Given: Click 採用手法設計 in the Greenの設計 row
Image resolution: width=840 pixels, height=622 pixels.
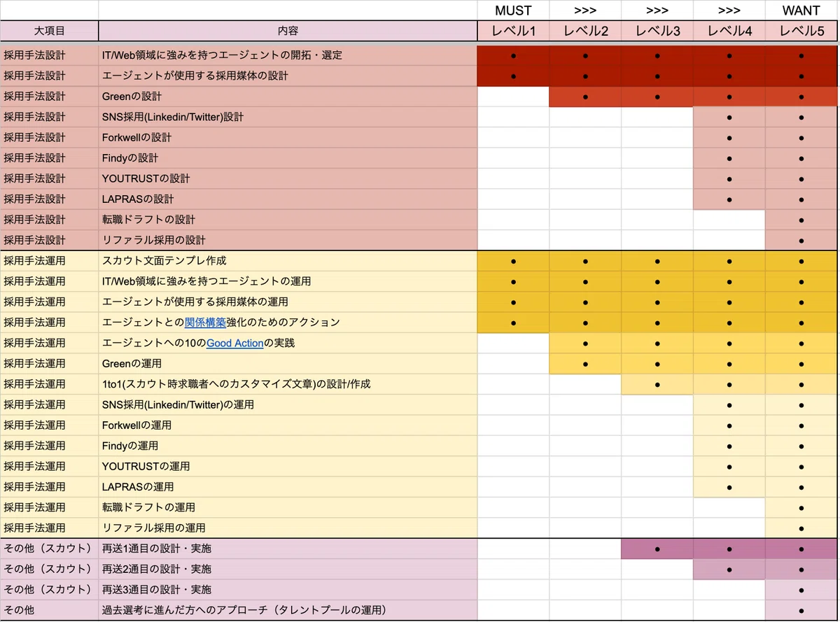Looking at the screenshot, I should point(50,96).
